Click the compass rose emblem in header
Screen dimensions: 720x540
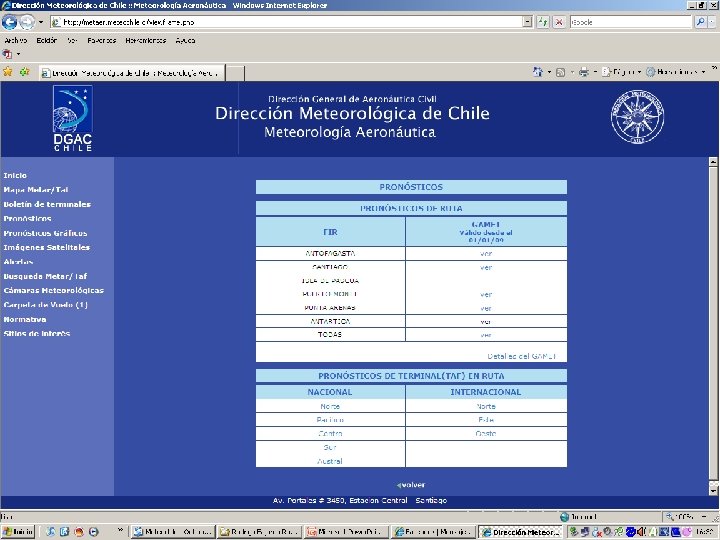click(637, 117)
